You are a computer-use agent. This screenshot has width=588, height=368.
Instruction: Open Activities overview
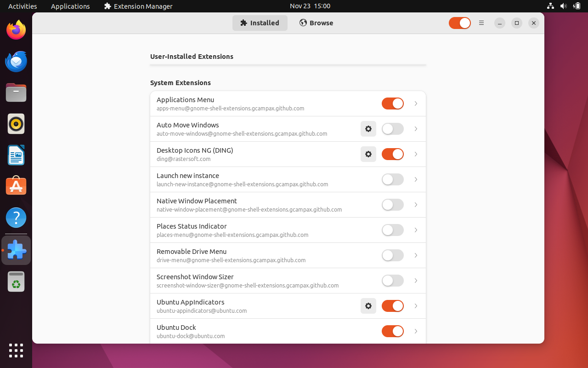point(23,6)
